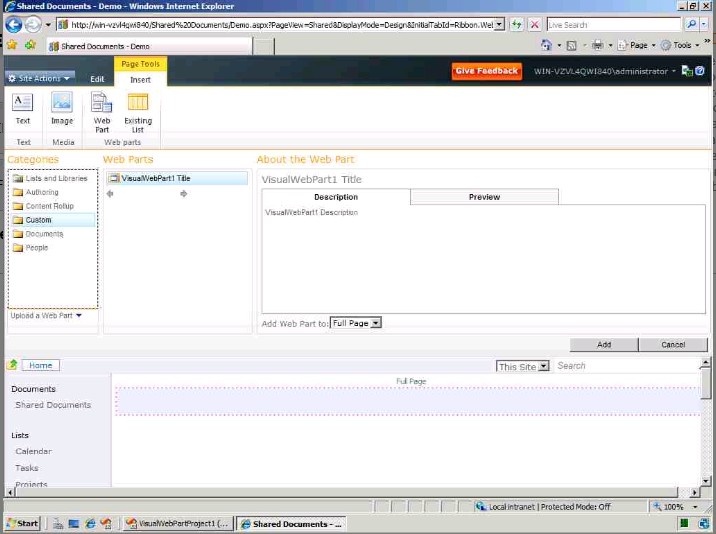The height and width of the screenshot is (534, 716).
Task: Open the This Site search scope dropdown
Action: click(x=522, y=366)
